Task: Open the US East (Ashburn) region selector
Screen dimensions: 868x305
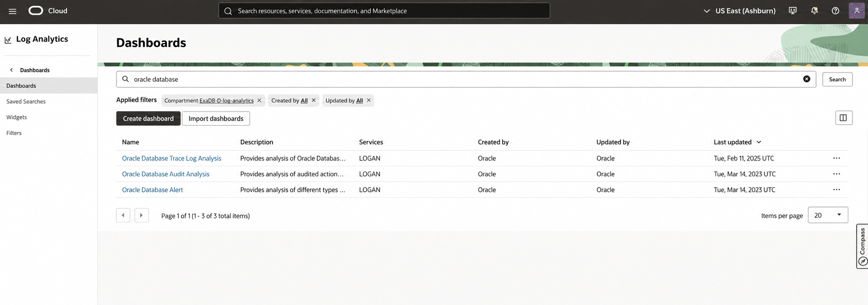Action: click(739, 11)
